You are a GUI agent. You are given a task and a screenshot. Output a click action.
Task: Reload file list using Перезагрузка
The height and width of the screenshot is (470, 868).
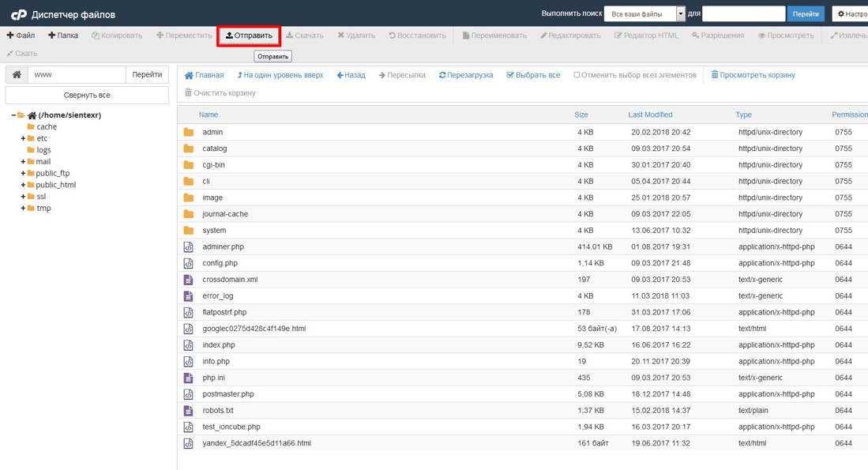[466, 75]
